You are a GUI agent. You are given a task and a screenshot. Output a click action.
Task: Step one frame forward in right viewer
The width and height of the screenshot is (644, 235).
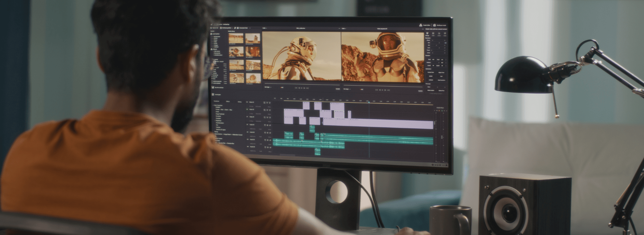tap(385, 90)
